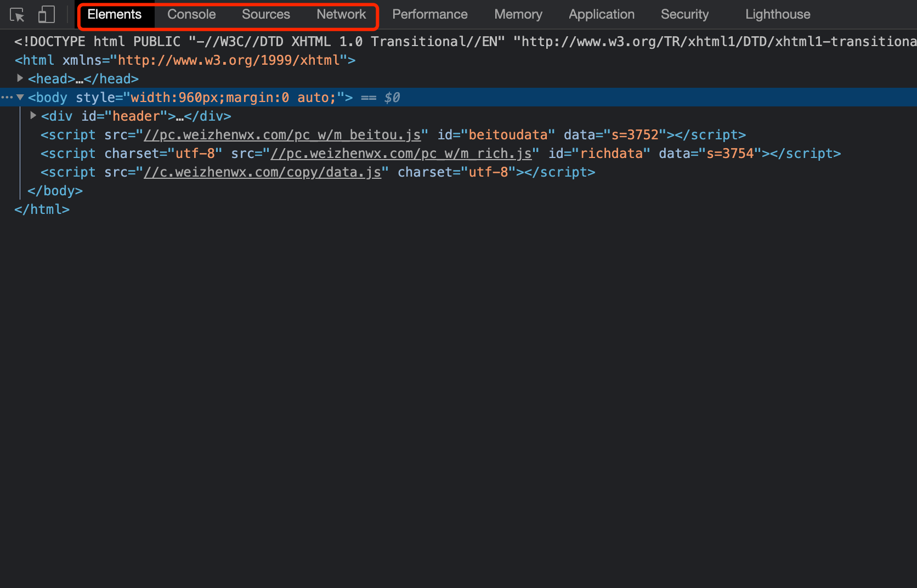917x588 pixels.
Task: Follow the m_beitou.js script link
Action: [x=282, y=135]
